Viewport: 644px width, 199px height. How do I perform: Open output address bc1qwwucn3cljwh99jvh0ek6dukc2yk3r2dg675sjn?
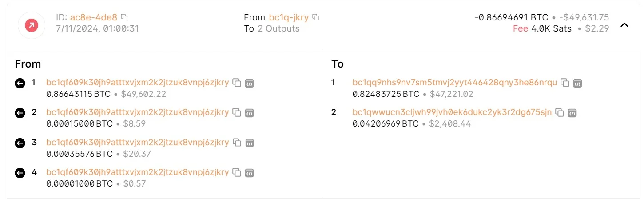tap(452, 112)
